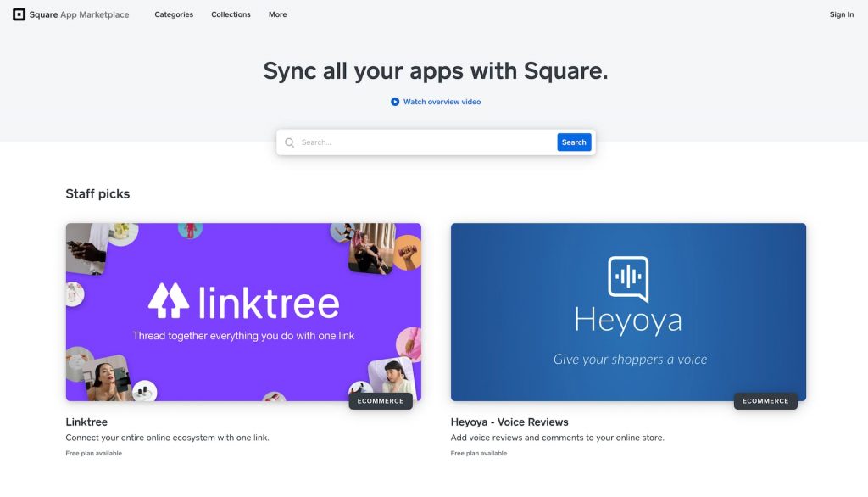Open Heyoya - Voice Reviews title
Viewport: 868px width, 497px height.
(509, 422)
